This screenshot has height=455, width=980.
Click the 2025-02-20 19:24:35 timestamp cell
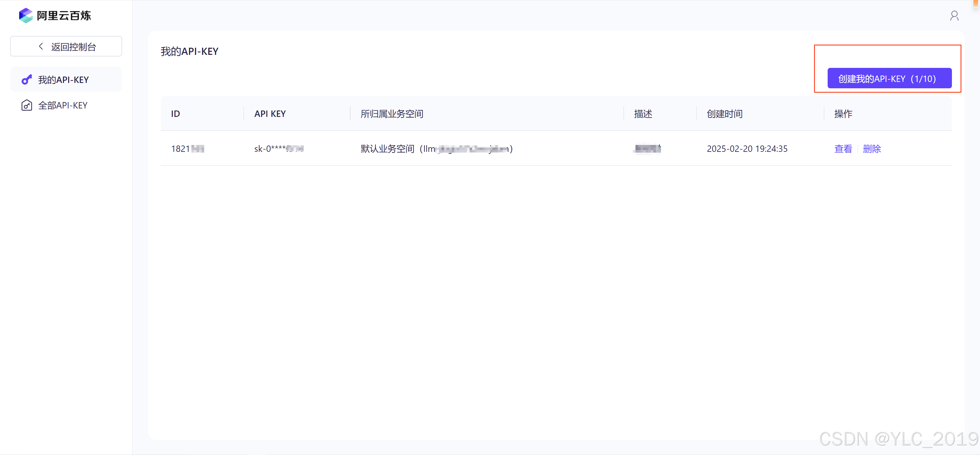click(747, 149)
